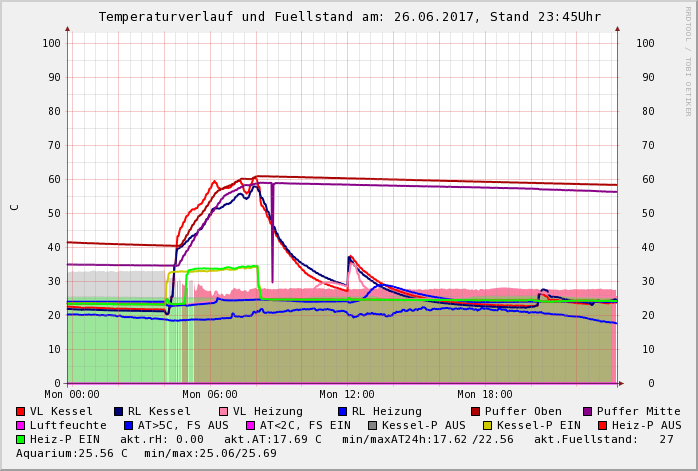Click the pink VL Heizung legend swatch
The image size is (698, 471).
[x=223, y=411]
